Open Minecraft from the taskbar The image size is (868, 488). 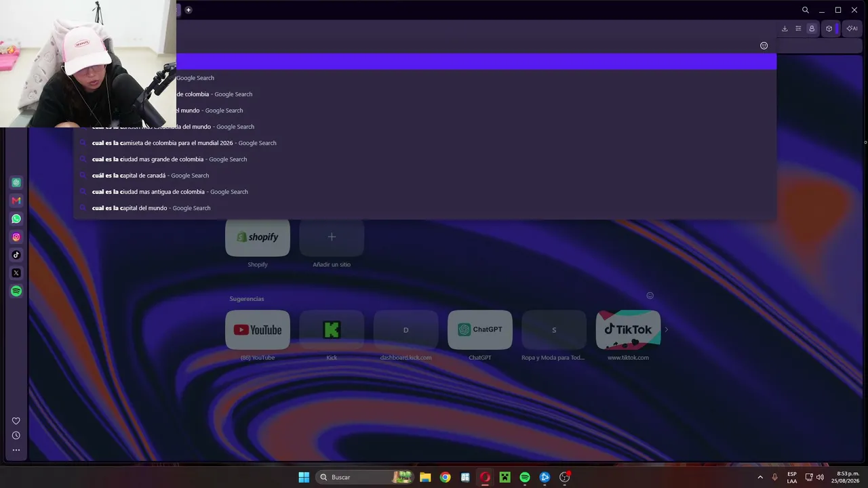[x=505, y=477]
